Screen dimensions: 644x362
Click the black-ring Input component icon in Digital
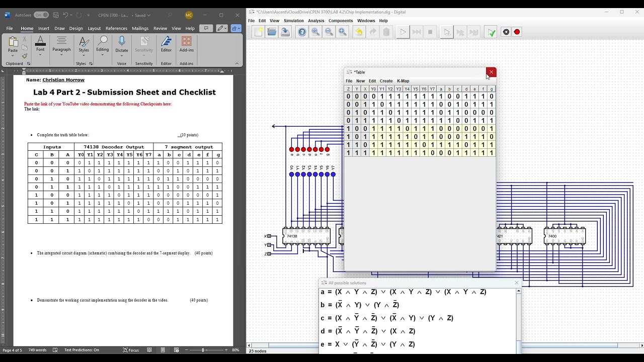(506, 32)
